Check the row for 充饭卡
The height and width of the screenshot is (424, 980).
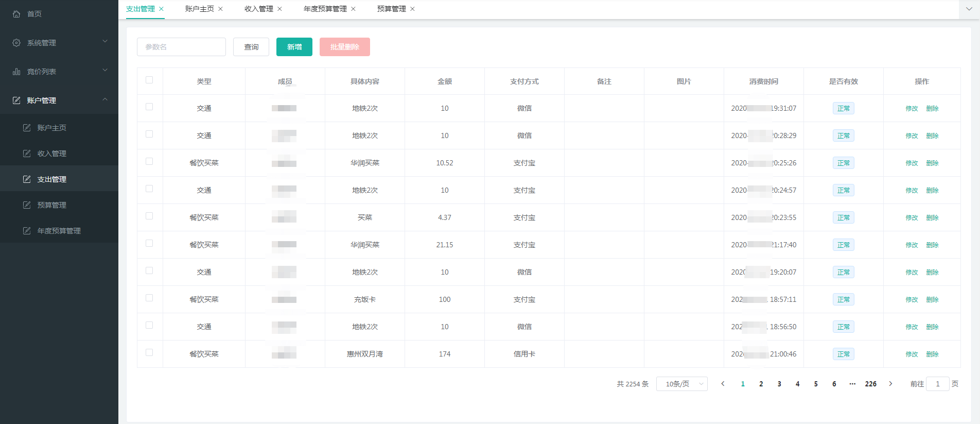149,298
